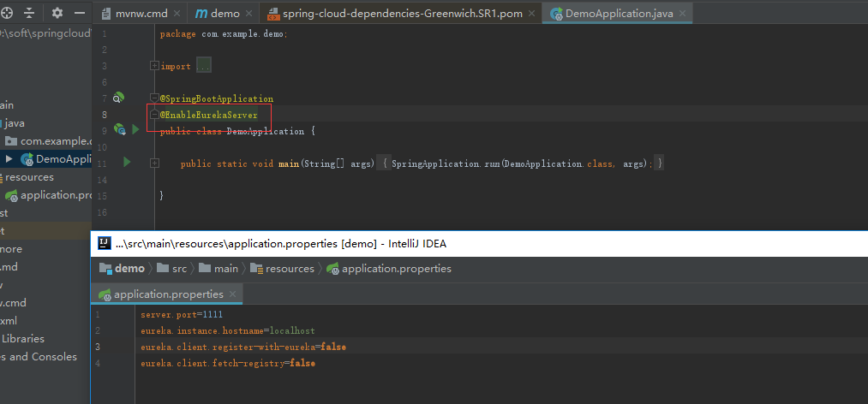Click the Spring bean gutter icon on line 7
Viewport: 868px width, 404px height.
pyautogui.click(x=119, y=98)
